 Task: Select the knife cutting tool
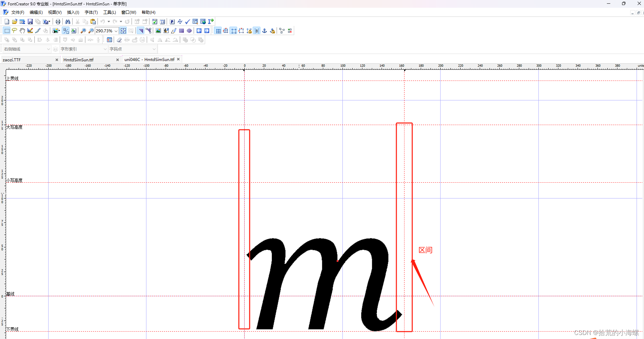click(x=38, y=31)
